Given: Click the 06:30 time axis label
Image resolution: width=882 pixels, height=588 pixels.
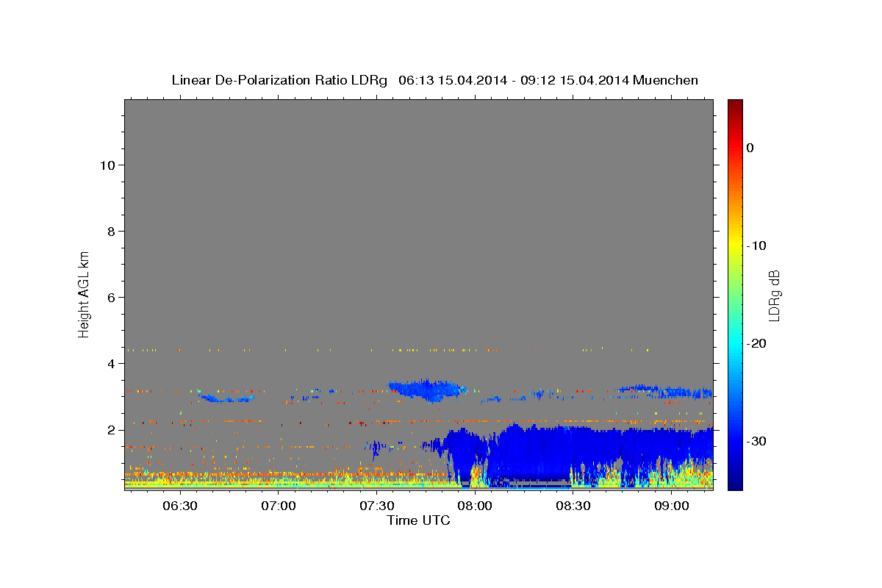Looking at the screenshot, I should point(179,506).
